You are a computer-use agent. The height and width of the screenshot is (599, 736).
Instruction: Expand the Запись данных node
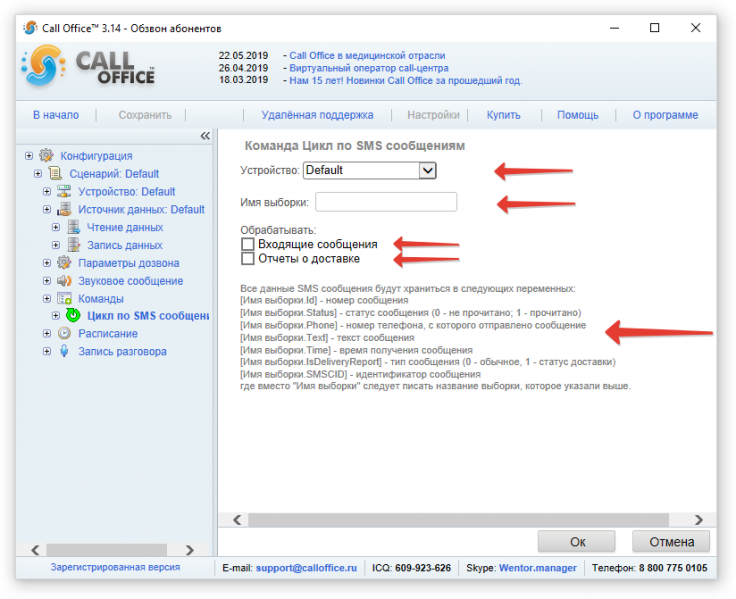point(56,245)
